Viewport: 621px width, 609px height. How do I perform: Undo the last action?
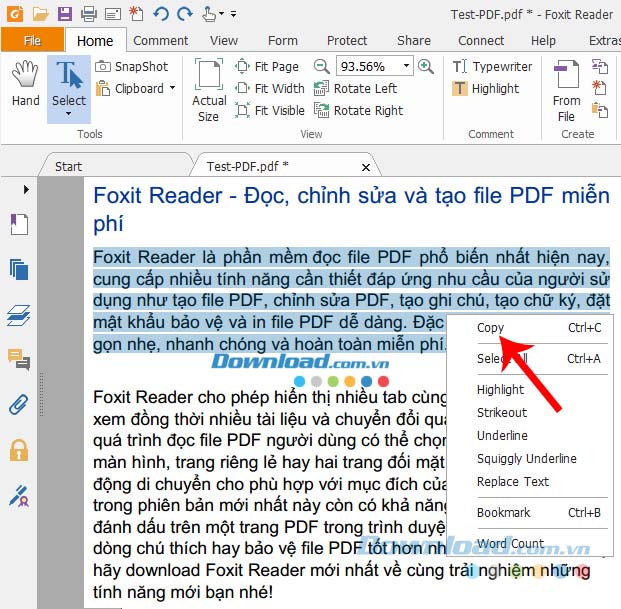161,14
